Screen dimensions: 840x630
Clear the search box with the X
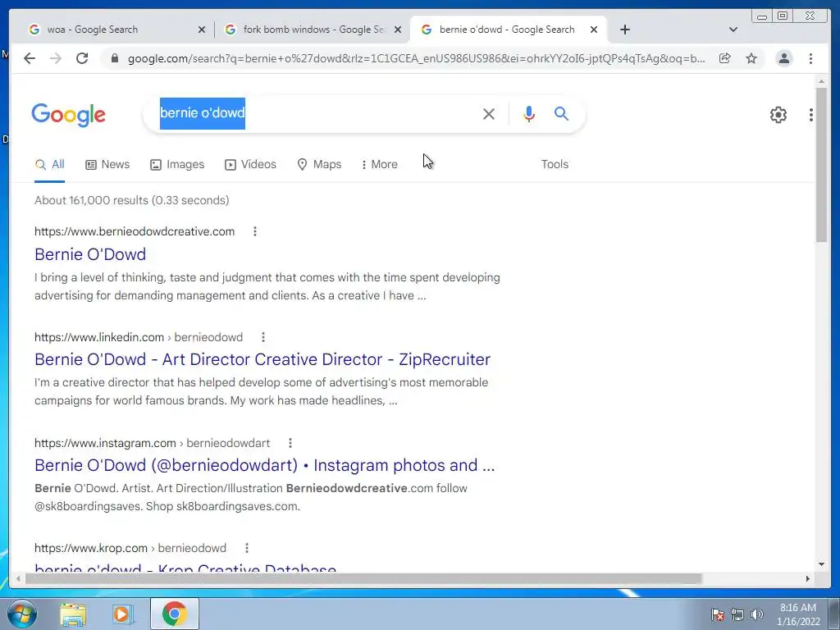click(489, 113)
